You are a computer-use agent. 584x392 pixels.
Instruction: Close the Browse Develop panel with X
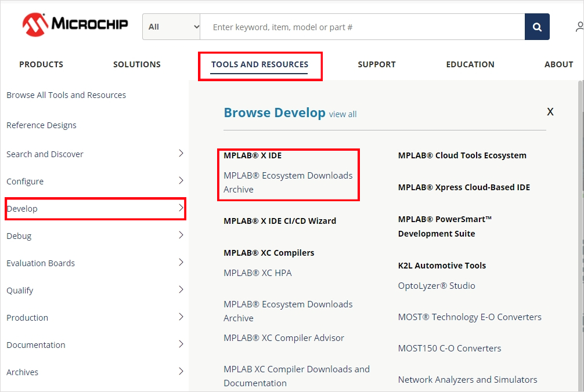[x=550, y=111]
